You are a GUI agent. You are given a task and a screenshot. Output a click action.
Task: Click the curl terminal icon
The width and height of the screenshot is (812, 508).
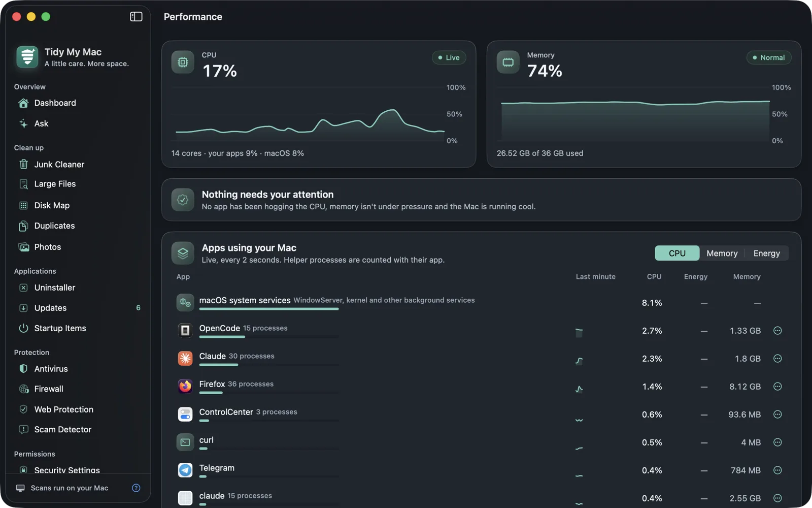point(185,442)
